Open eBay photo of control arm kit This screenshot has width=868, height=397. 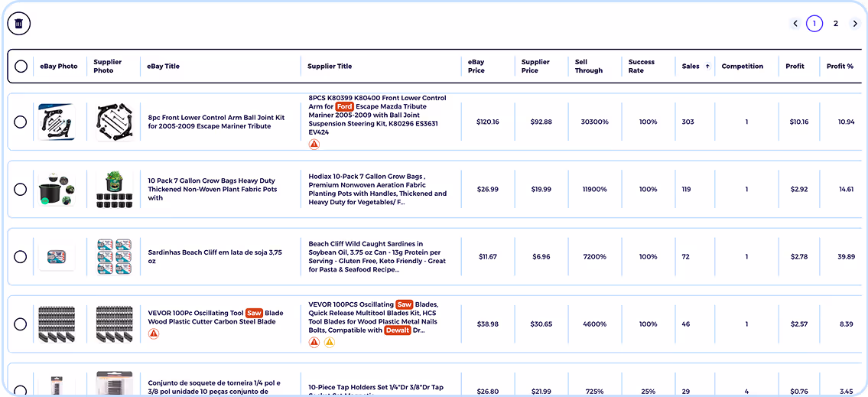click(57, 122)
